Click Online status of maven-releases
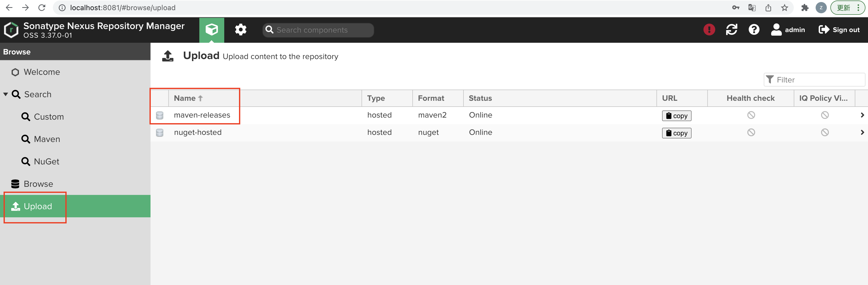The image size is (868, 285). coord(481,115)
